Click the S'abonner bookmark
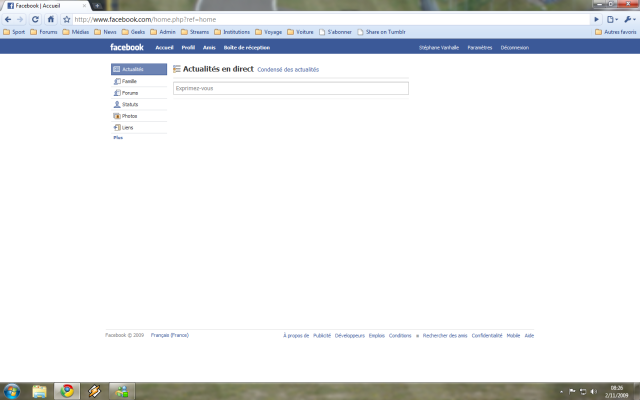 tap(336, 32)
